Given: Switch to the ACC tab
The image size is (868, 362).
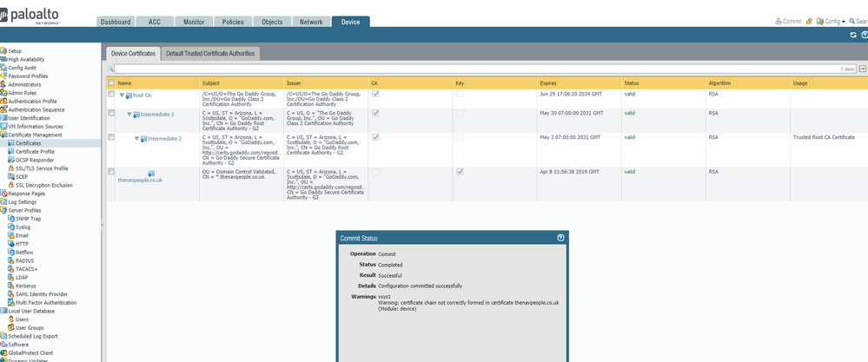Looking at the screenshot, I should pyautogui.click(x=155, y=22).
